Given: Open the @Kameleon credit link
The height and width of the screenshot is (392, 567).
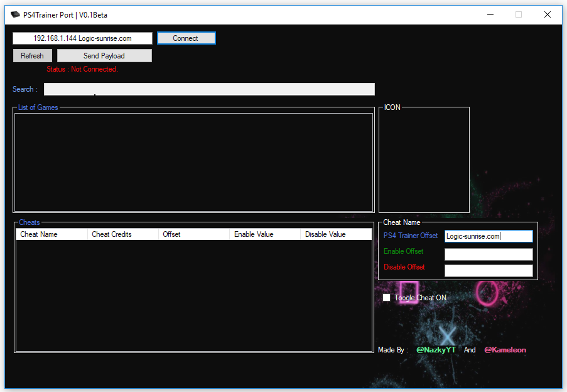Looking at the screenshot, I should (505, 350).
